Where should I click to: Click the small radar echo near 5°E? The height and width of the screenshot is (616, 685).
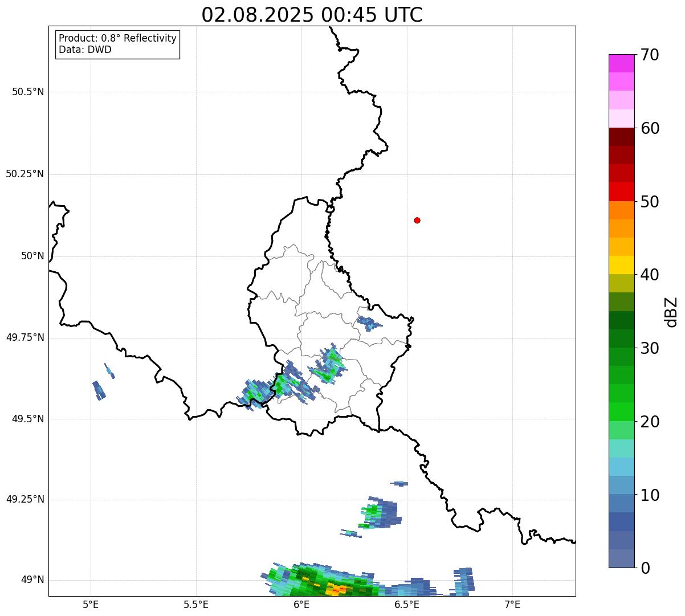[x=99, y=390]
